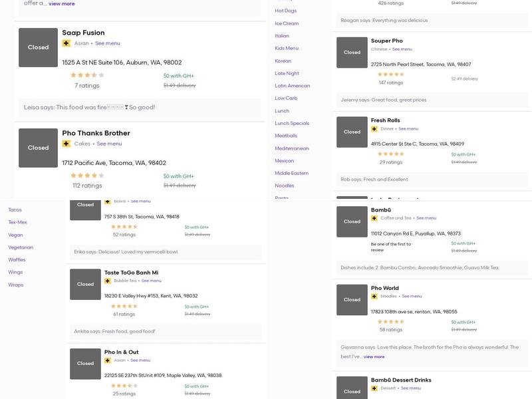Click the Closed thumbnail for Pho In & Out

(x=85, y=364)
